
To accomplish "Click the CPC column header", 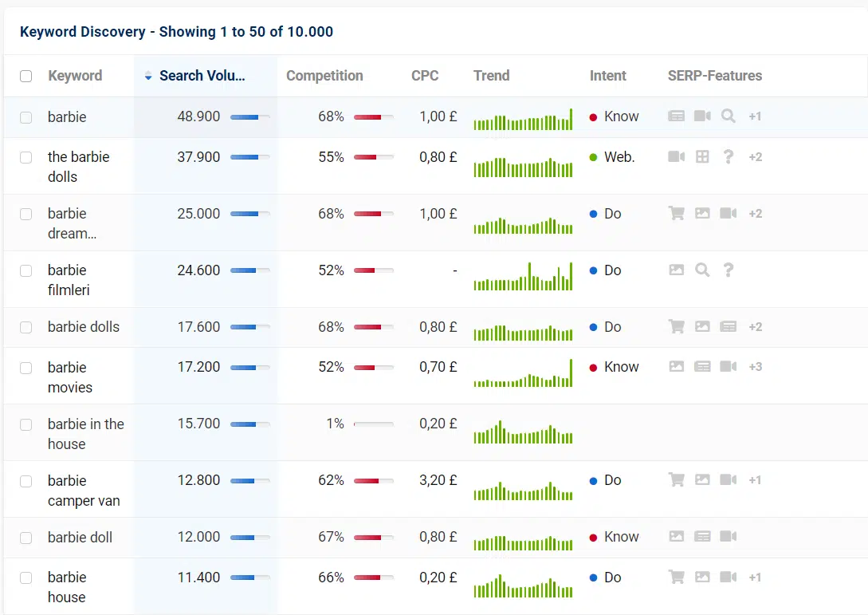I will click(x=425, y=76).
